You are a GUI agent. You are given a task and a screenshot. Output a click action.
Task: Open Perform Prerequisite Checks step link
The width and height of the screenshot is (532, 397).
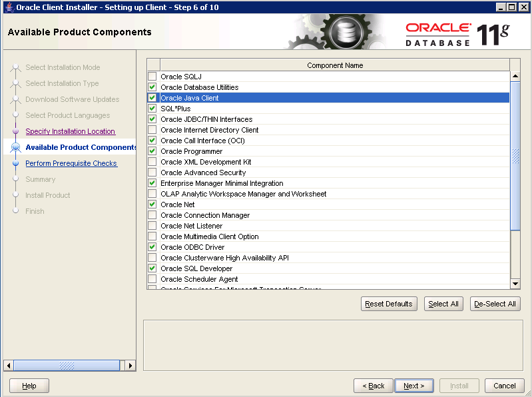point(71,163)
